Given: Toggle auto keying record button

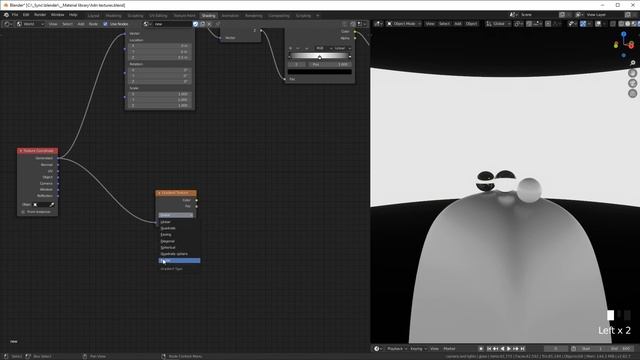Looking at the screenshot, I should pyautogui.click(x=481, y=349).
